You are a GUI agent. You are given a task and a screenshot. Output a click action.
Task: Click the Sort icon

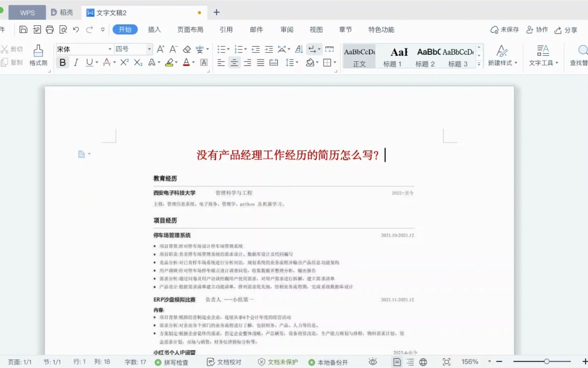click(x=299, y=49)
